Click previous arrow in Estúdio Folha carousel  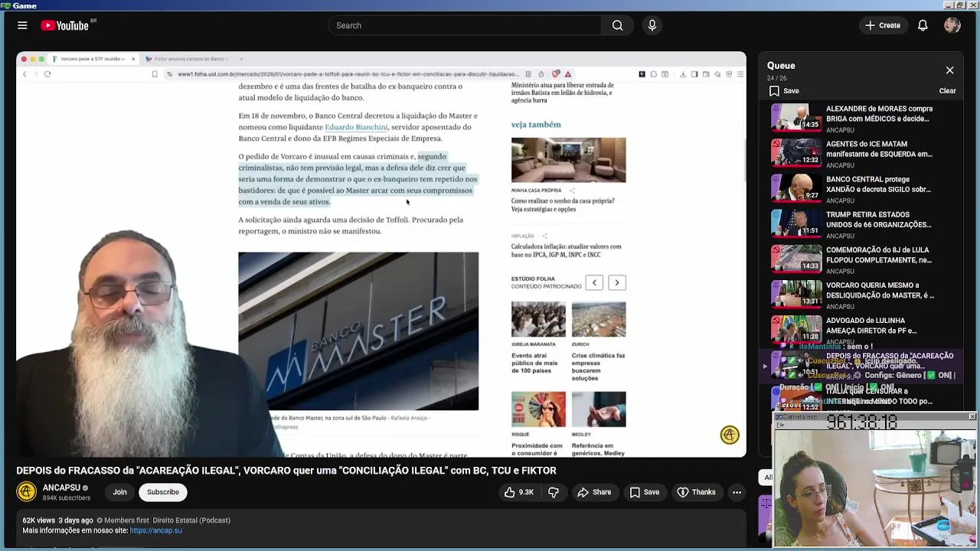[594, 283]
